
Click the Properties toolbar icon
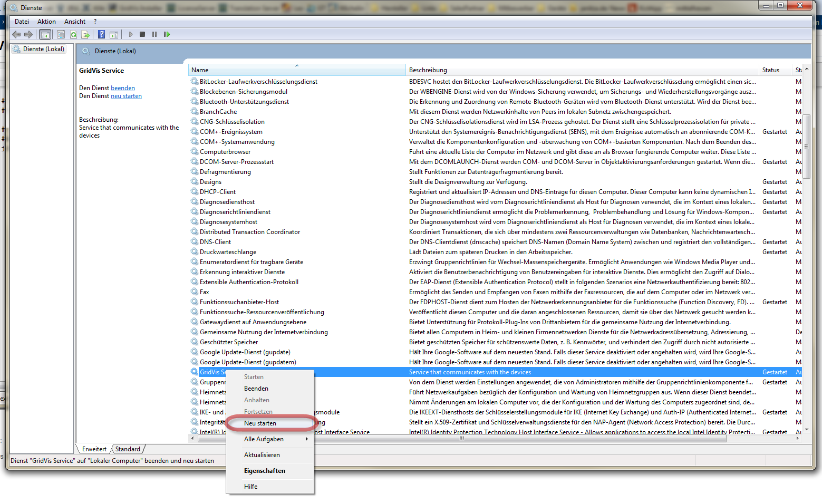click(x=61, y=35)
